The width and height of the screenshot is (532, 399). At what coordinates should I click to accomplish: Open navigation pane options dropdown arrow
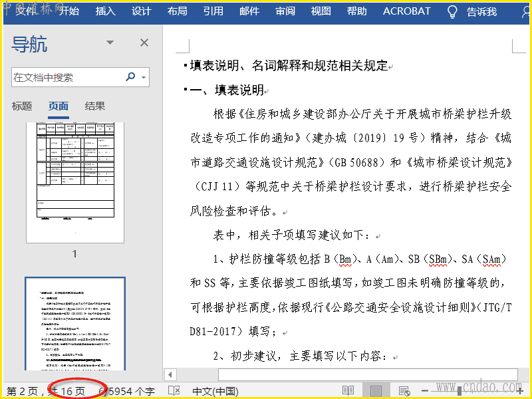pyautogui.click(x=110, y=43)
